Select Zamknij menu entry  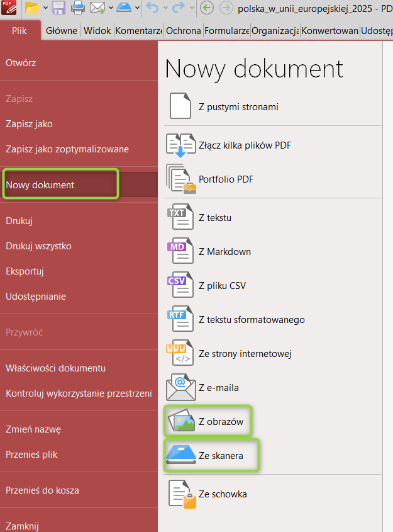pyautogui.click(x=79, y=526)
